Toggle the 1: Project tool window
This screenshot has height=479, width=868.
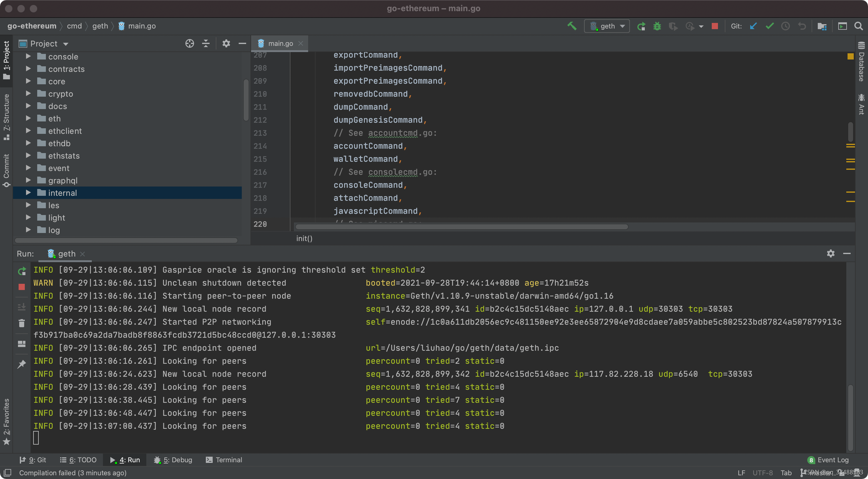[x=6, y=60]
